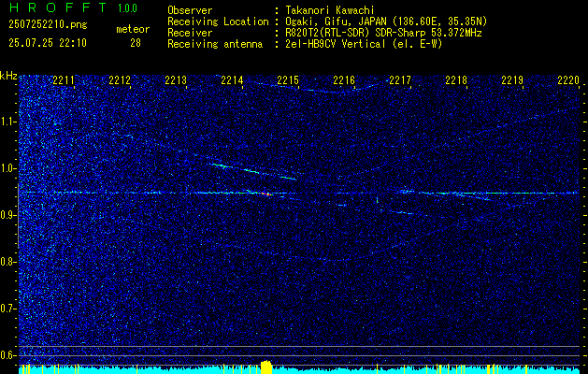Click the 0.9 frequency axis label
Viewport: 588px width, 374px height.
pyautogui.click(x=7, y=215)
